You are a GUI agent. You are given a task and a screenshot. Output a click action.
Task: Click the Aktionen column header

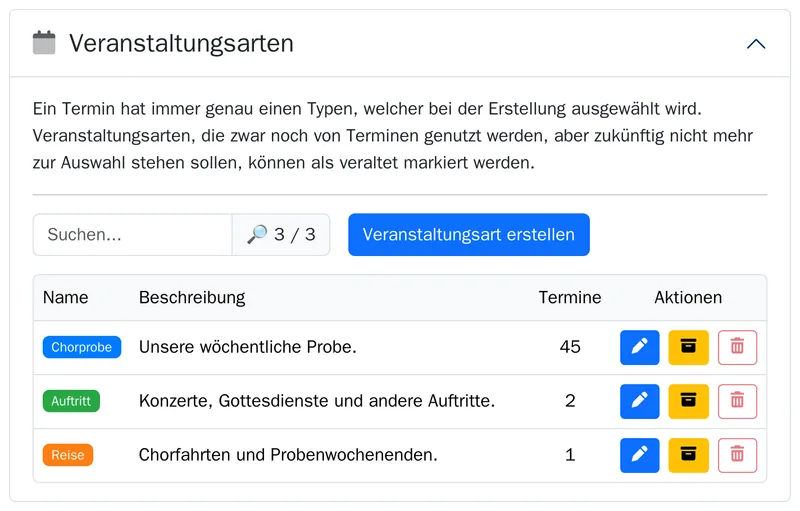688,297
